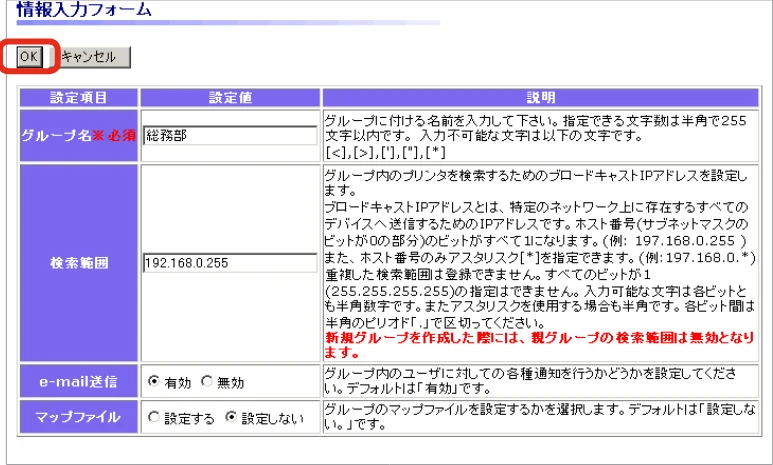The width and height of the screenshot is (773, 465).
Task: Click the グループ名 ※必須 label cell
Action: pyautogui.click(x=79, y=136)
